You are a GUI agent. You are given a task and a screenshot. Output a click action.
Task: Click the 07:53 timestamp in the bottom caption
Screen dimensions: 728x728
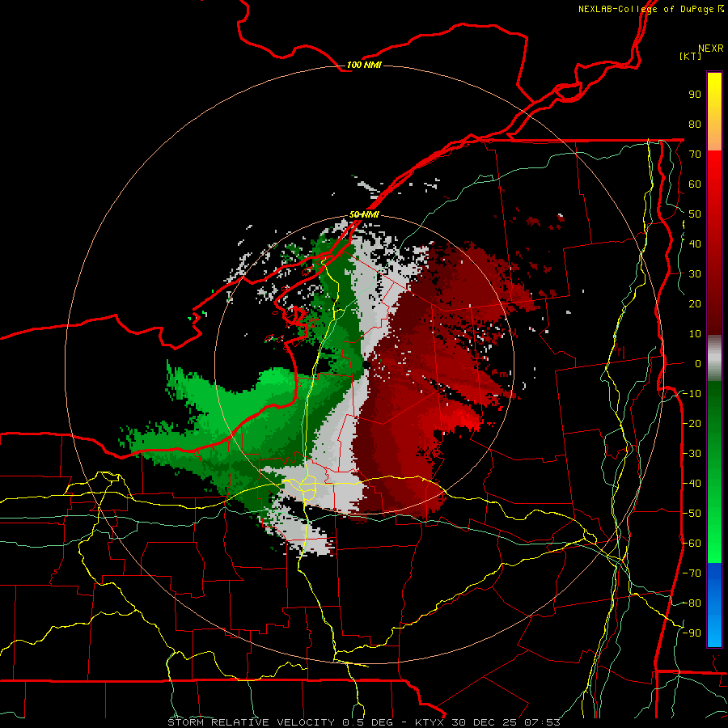pos(542,722)
